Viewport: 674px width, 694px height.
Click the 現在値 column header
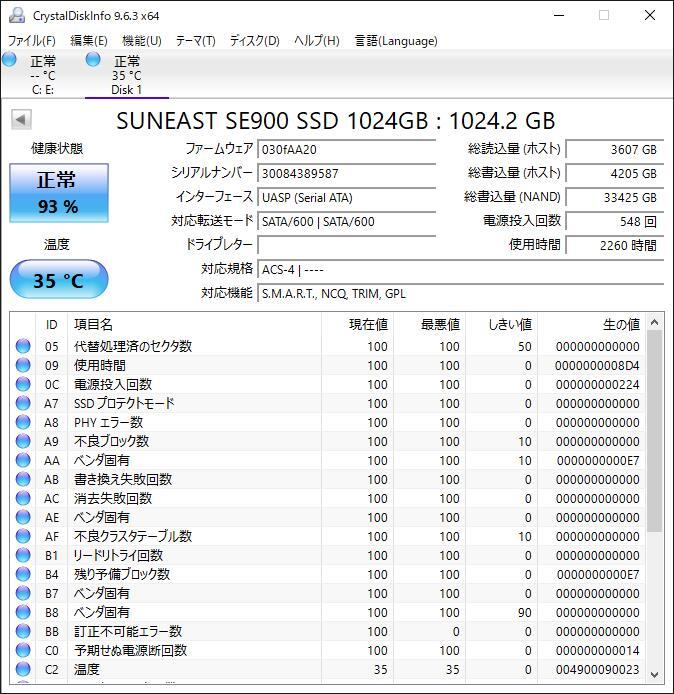(x=358, y=325)
